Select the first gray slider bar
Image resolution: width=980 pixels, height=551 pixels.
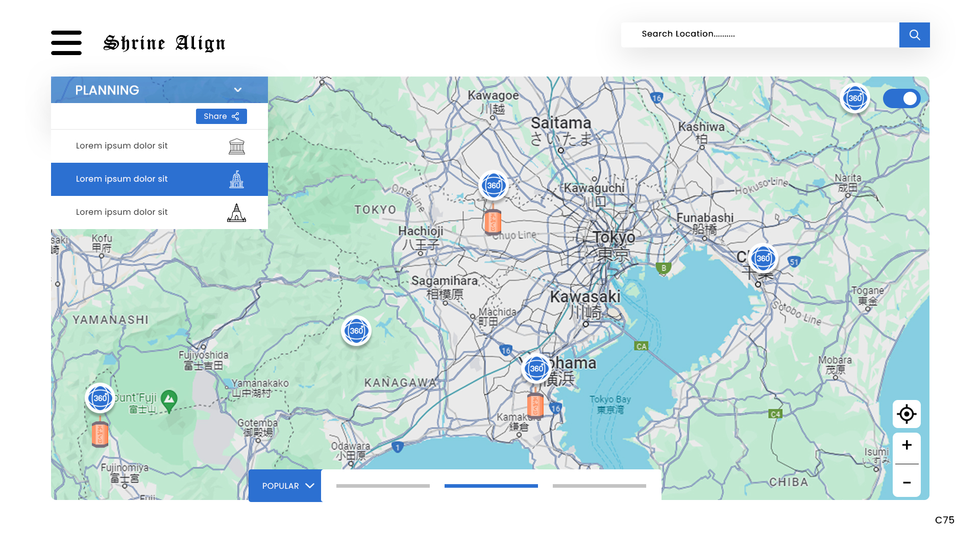383,486
